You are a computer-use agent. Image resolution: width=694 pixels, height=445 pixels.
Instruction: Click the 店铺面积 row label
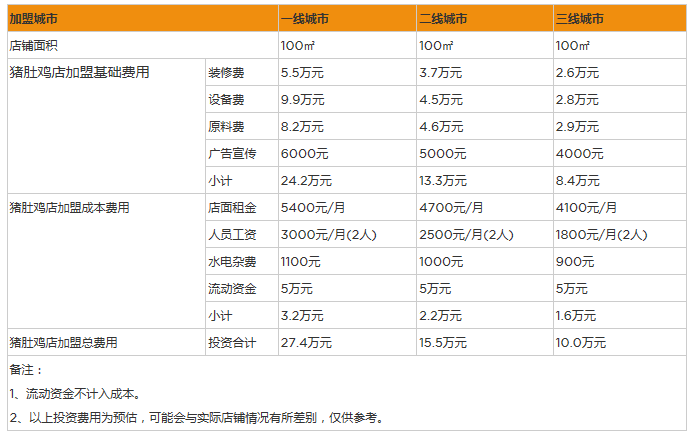click(x=36, y=46)
